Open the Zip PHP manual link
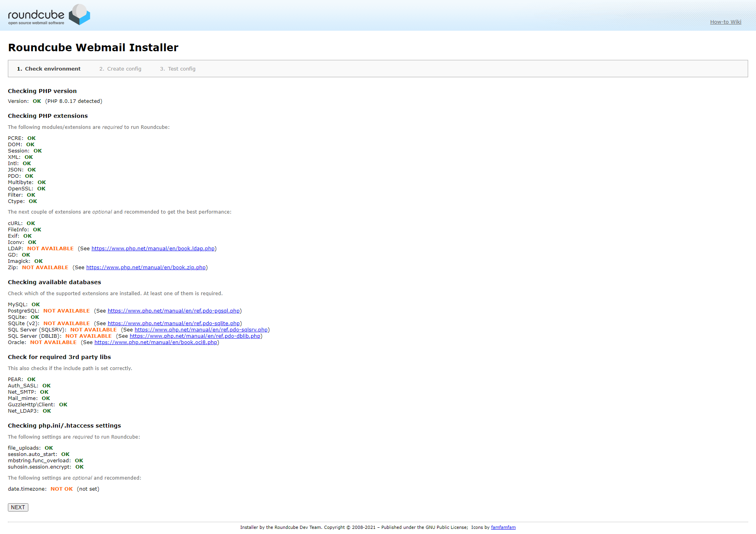 coord(146,268)
